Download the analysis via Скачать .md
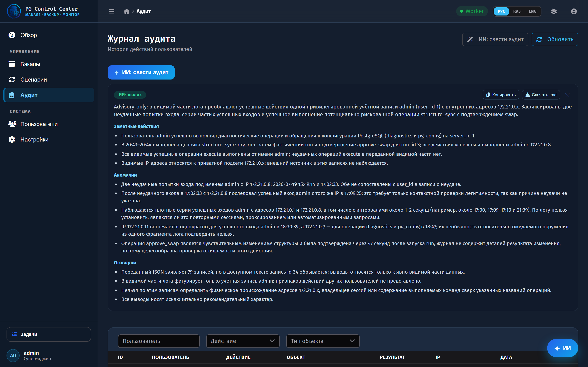 point(541,95)
